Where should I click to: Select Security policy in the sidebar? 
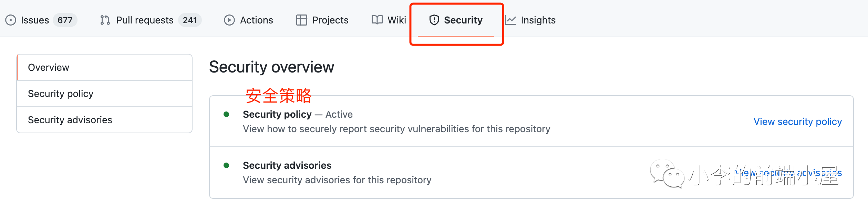(x=104, y=94)
